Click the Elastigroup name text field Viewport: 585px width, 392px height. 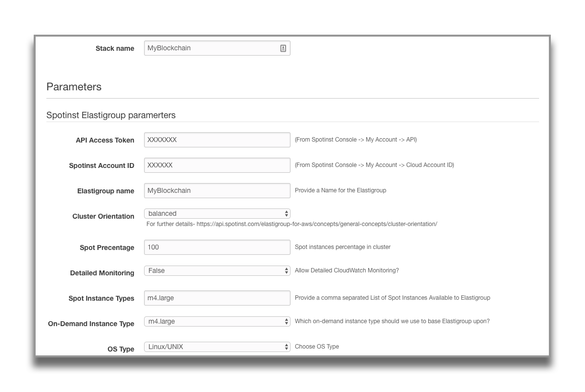tap(217, 191)
